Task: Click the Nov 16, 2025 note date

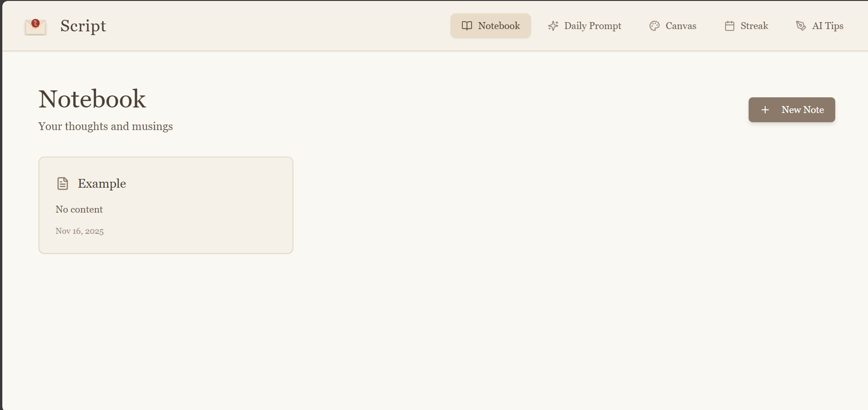Action: (80, 231)
